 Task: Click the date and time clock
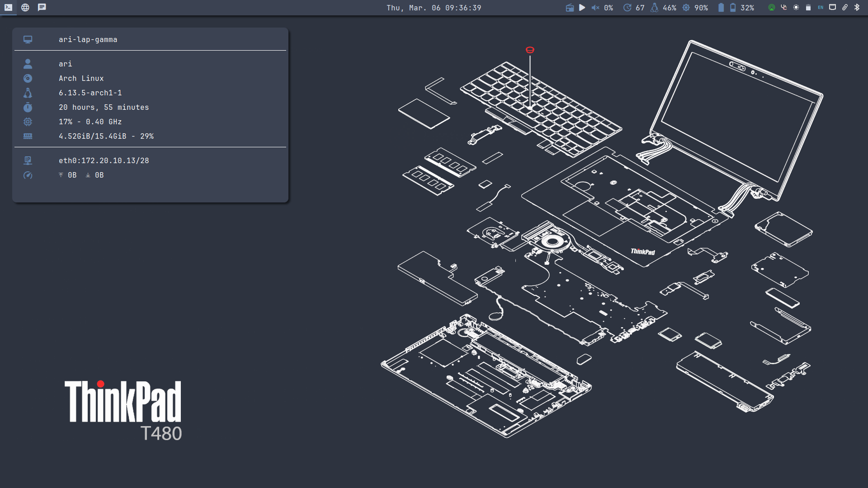[x=434, y=8]
